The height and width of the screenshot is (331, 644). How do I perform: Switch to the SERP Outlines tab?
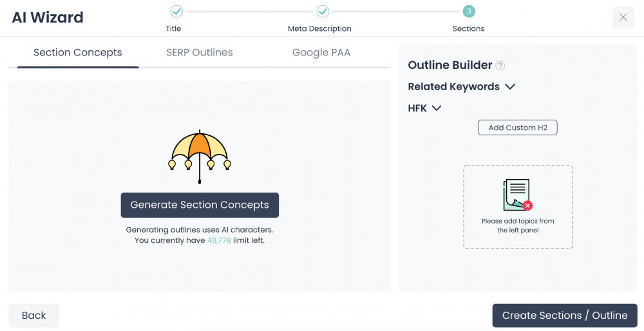click(x=200, y=53)
